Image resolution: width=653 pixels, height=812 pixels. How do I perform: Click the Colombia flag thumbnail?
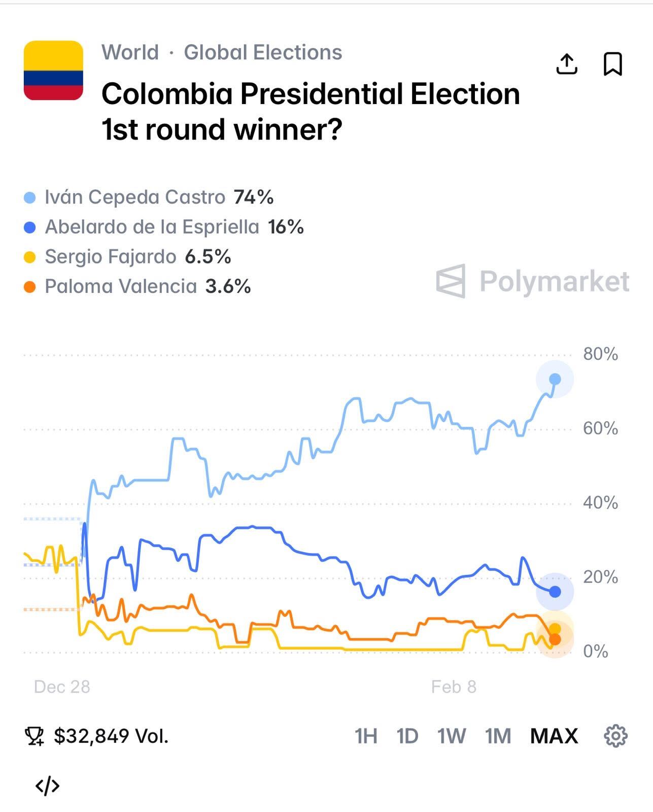pyautogui.click(x=53, y=71)
